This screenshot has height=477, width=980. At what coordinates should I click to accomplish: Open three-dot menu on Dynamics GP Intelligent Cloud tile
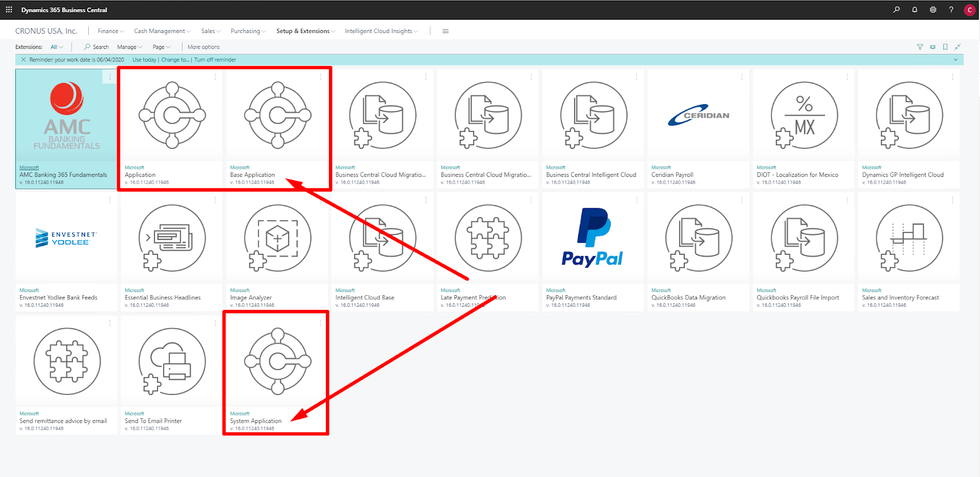click(952, 77)
